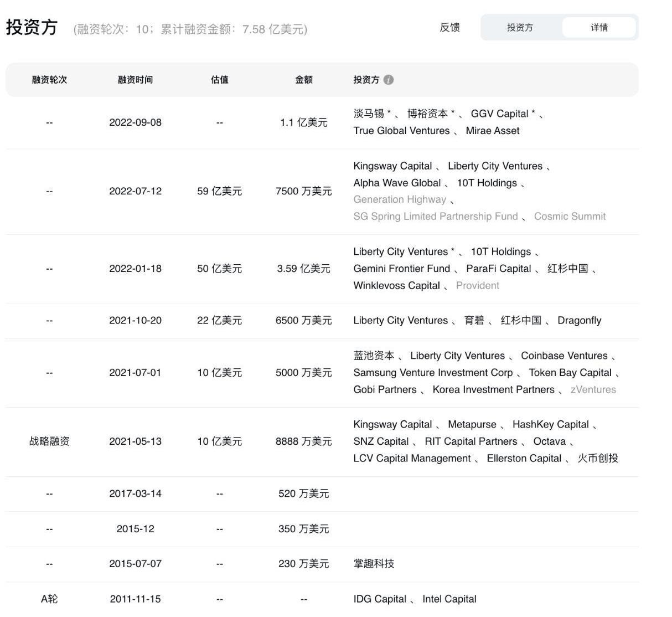This screenshot has width=672, height=617.
Task: Switch to the 详情 tab
Action: point(599,27)
